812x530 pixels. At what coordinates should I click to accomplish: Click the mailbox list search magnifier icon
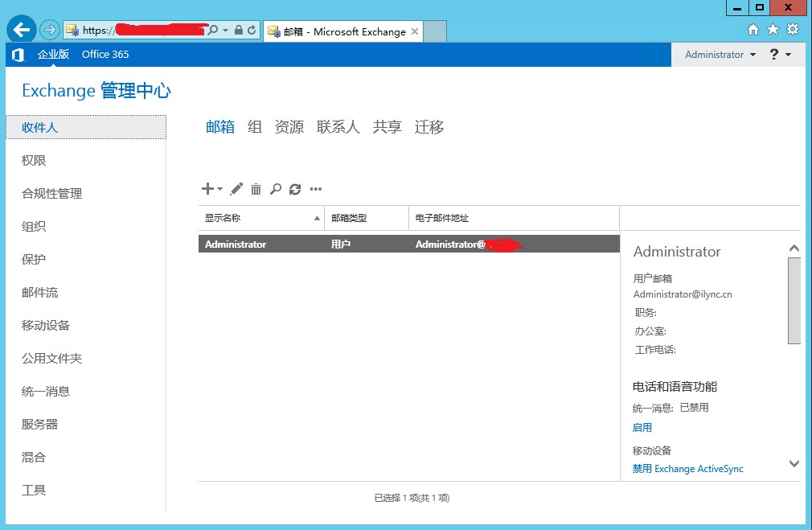(x=276, y=189)
